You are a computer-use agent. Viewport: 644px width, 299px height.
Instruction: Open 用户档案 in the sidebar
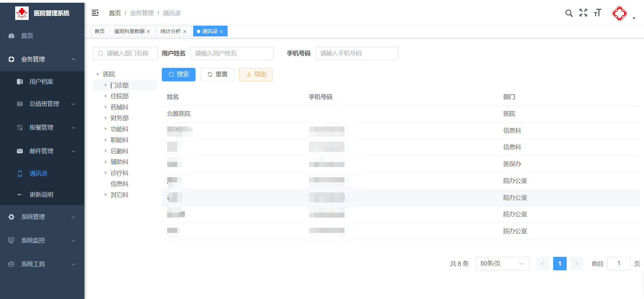pos(41,82)
